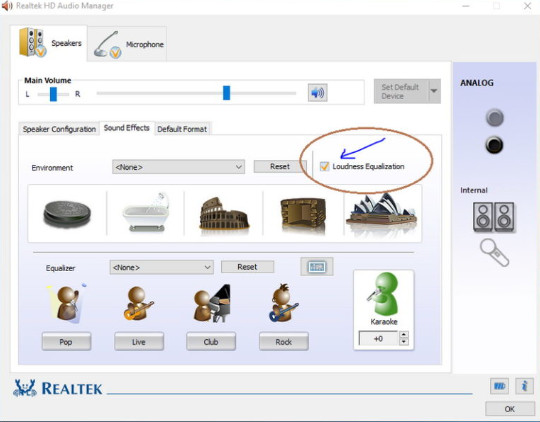Screen dimensions: 540x422
Task: Click the Club pianist equalizer icon
Action: [211, 303]
